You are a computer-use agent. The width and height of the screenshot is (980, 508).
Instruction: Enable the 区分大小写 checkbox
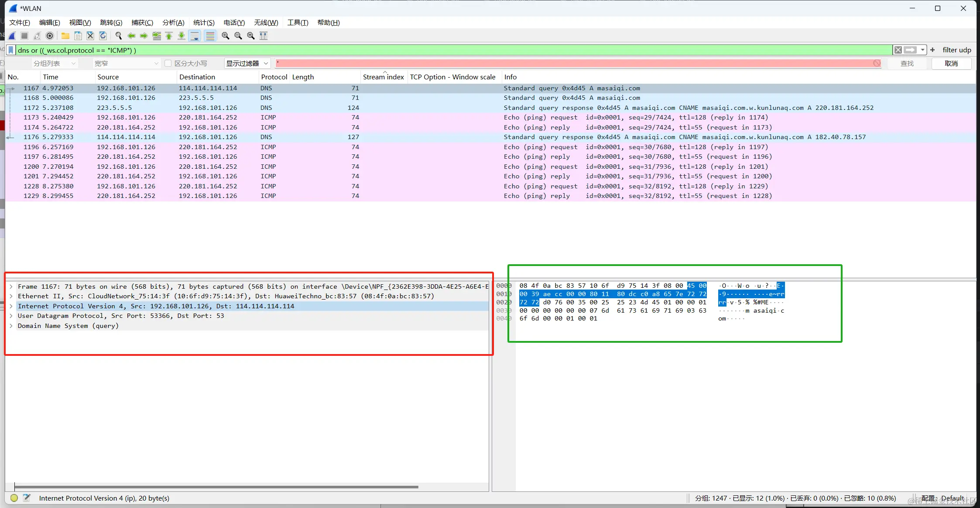pos(168,64)
